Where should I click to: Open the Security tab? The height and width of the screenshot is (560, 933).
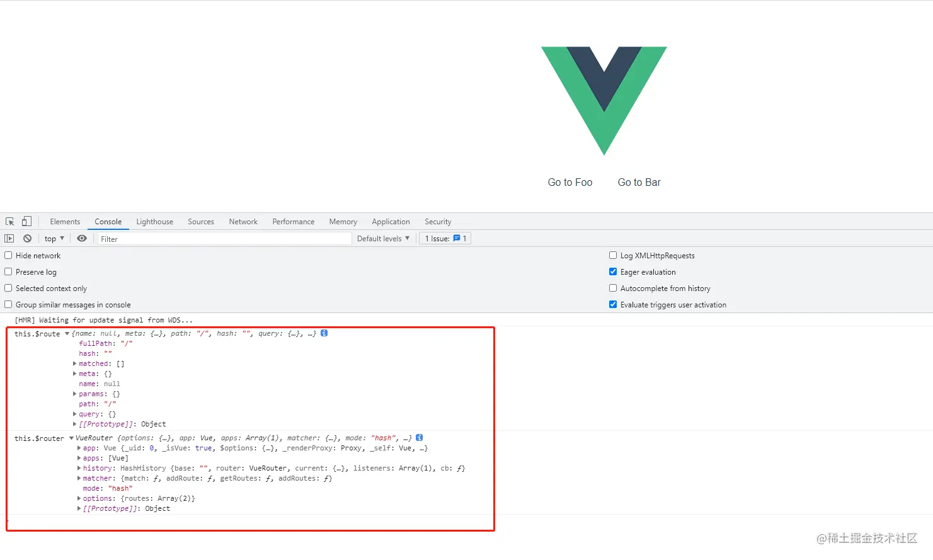pyautogui.click(x=438, y=222)
